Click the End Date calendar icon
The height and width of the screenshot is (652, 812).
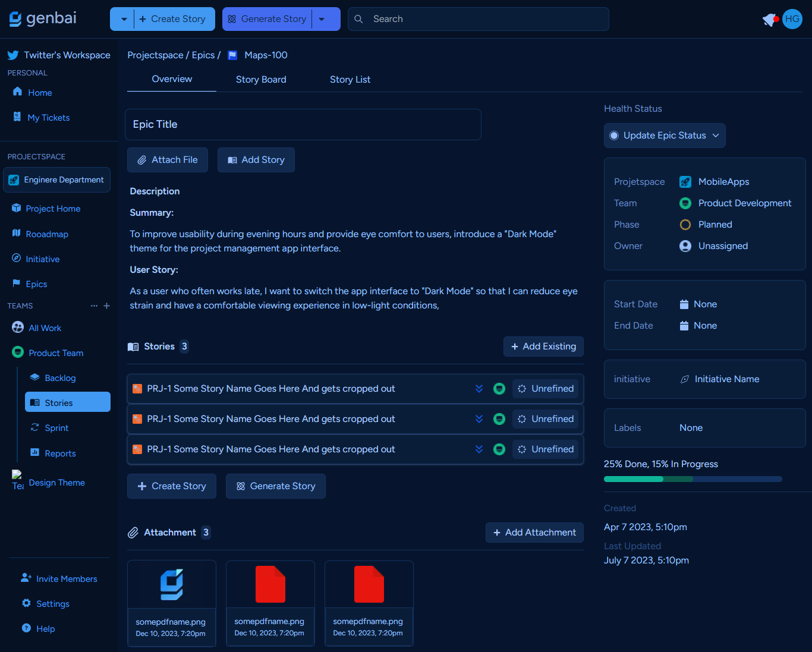pos(684,326)
